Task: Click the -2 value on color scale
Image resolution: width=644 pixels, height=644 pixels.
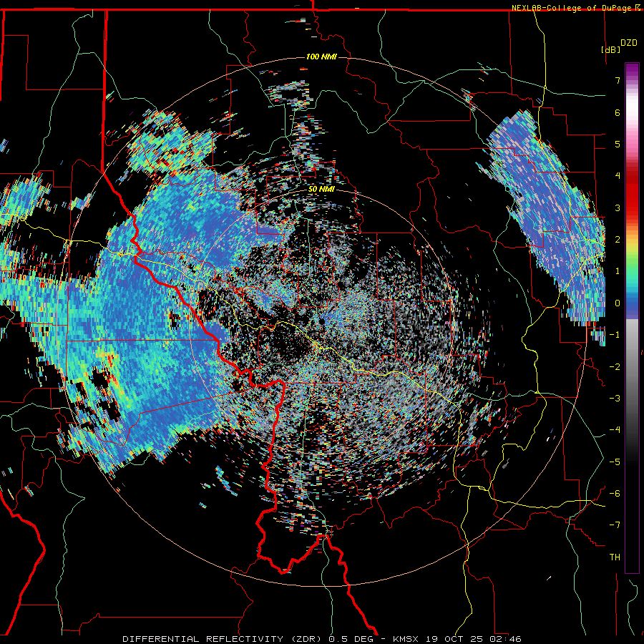Action: tap(615, 367)
